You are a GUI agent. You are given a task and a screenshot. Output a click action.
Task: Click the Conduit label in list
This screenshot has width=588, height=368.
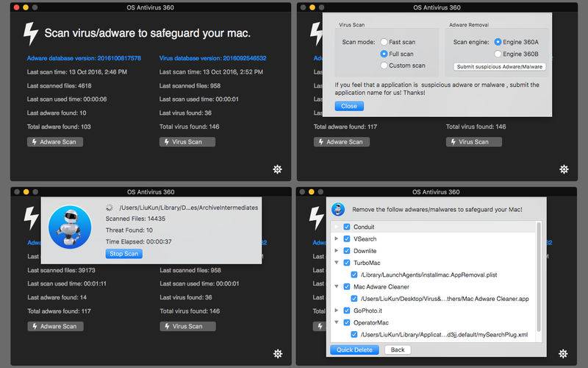click(x=364, y=227)
